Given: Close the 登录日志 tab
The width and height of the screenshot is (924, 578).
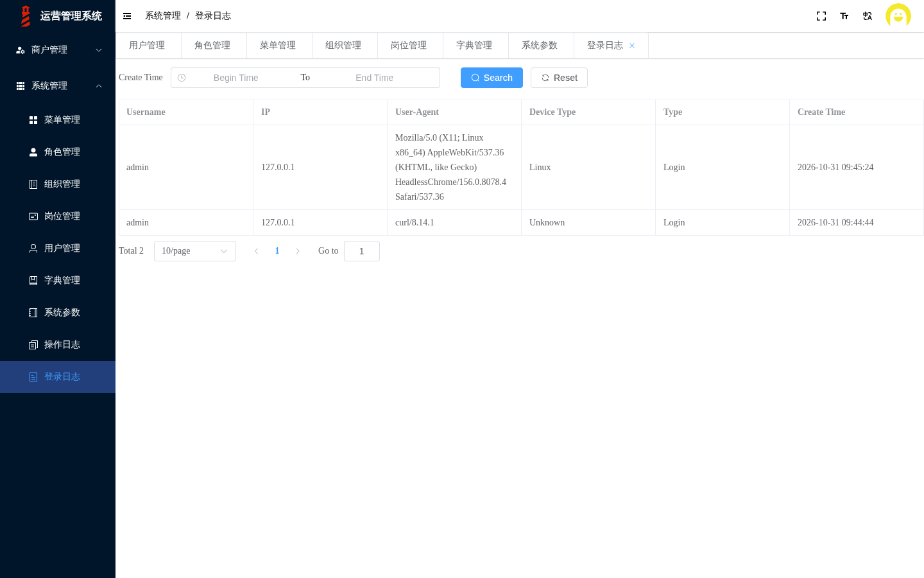Looking at the screenshot, I should tap(632, 46).
